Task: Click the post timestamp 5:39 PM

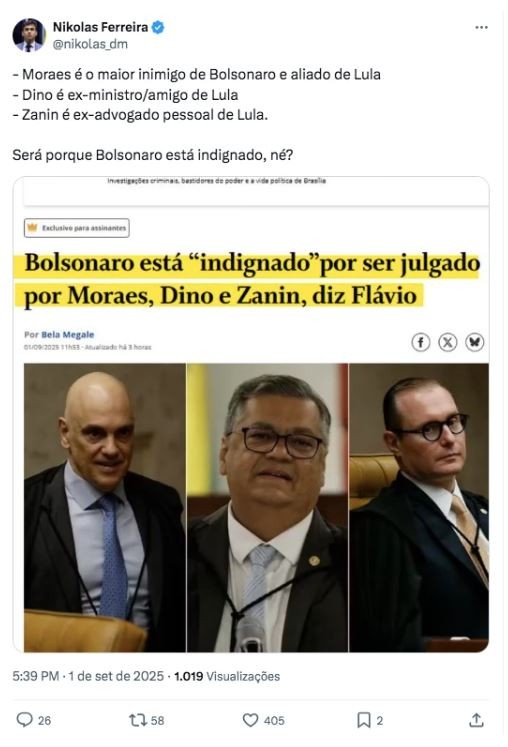Action: [36, 676]
